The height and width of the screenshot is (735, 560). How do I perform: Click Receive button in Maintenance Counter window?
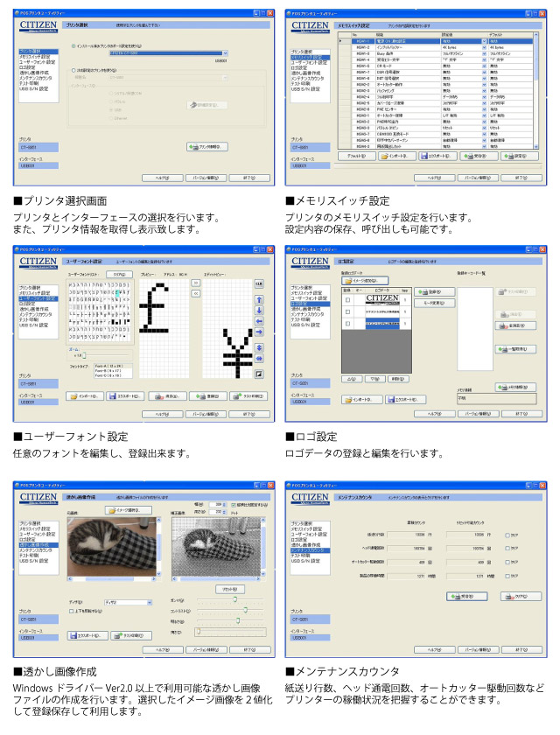466,596
